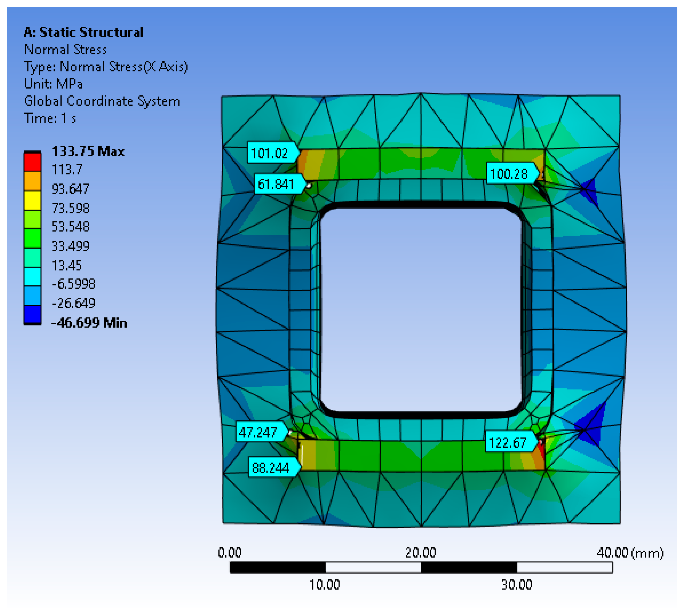Click the 101.02 stress probe label
The image size is (687, 616).
pyautogui.click(x=273, y=153)
